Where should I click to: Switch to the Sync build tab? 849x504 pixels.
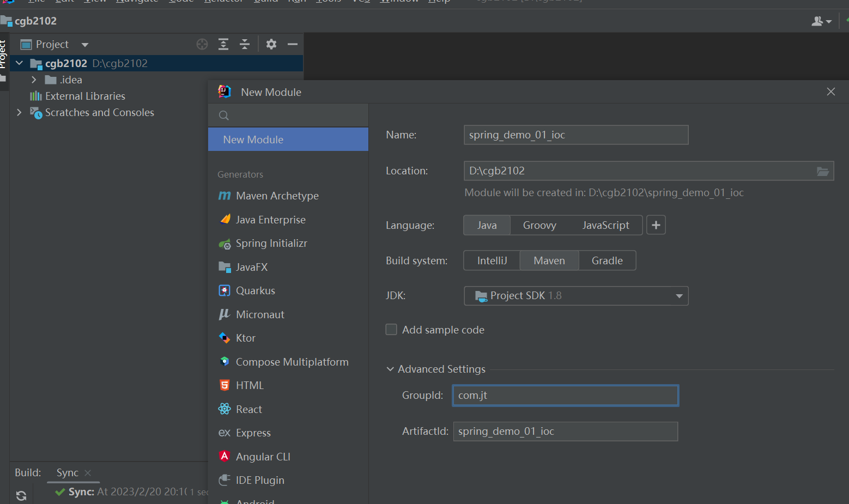click(x=68, y=473)
